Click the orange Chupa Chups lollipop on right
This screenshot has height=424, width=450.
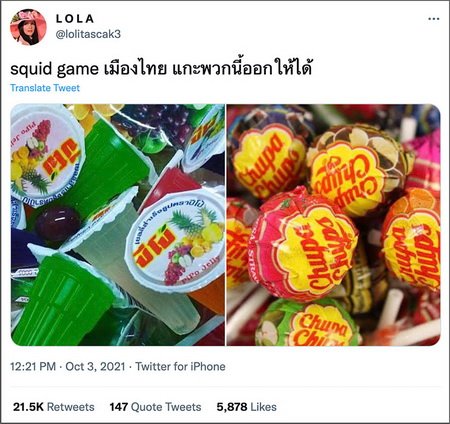click(x=412, y=240)
